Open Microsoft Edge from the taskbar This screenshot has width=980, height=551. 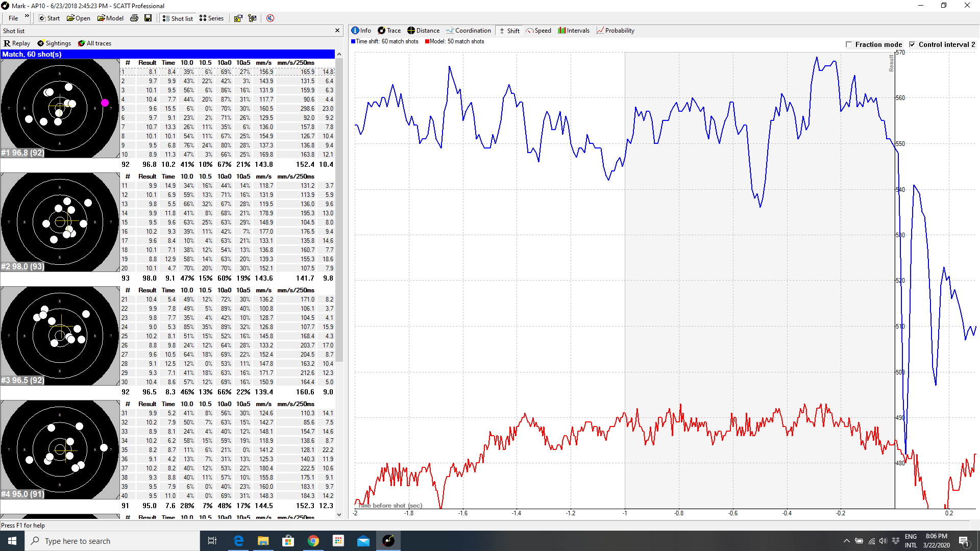coord(238,541)
